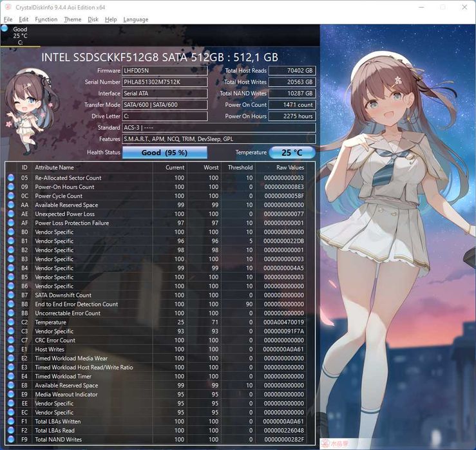Click the INTEL SSDSCKKF512G8 drive title

point(160,57)
